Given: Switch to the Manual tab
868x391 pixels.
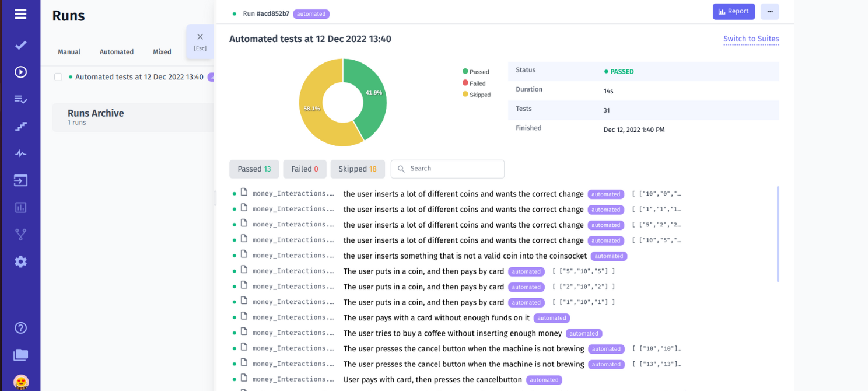Looking at the screenshot, I should pos(69,51).
